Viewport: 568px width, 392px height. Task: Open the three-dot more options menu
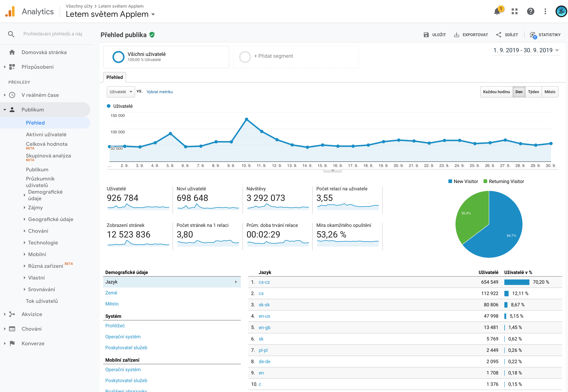[x=545, y=12]
